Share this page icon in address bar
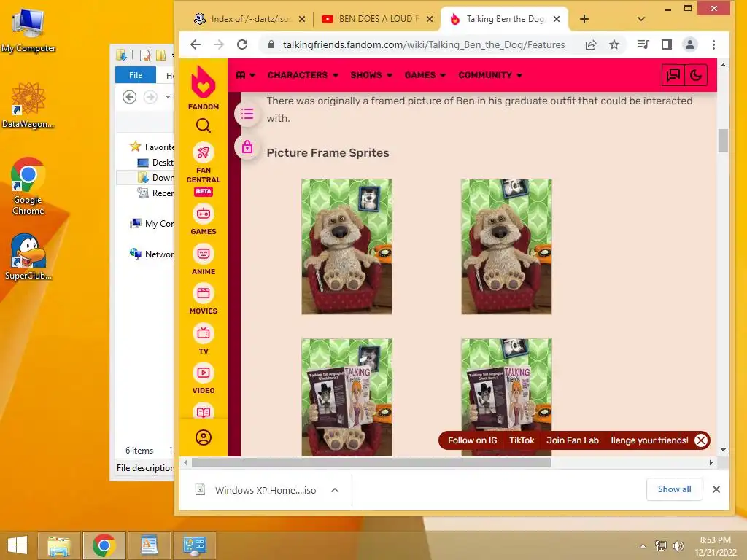Viewport: 747px width, 560px height. [x=591, y=44]
